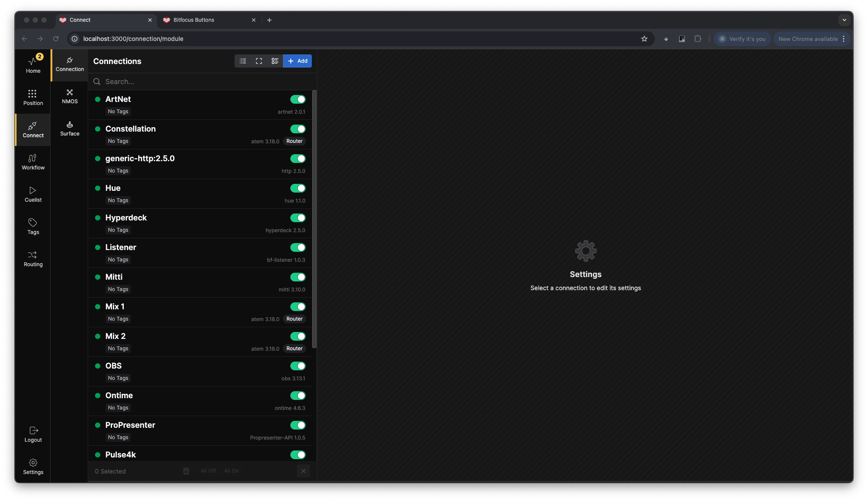Click No Tags label under Mitti
The height and width of the screenshot is (501, 868).
118,289
